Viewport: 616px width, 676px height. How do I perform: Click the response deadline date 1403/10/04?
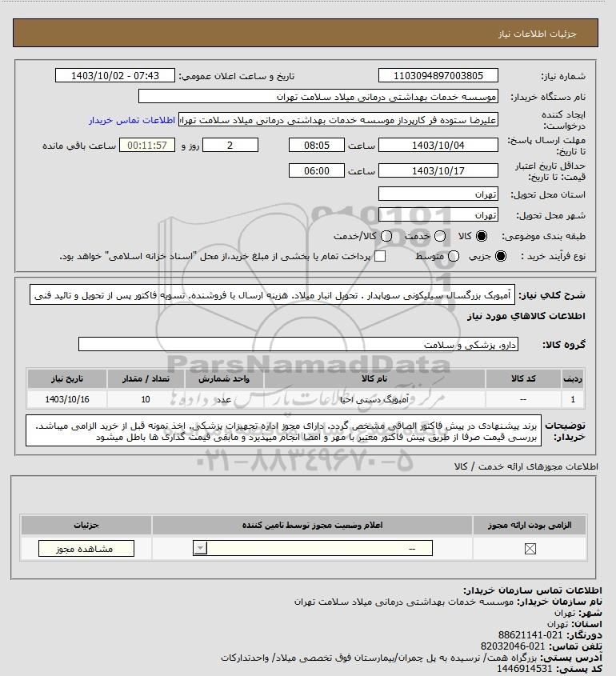tap(438, 146)
